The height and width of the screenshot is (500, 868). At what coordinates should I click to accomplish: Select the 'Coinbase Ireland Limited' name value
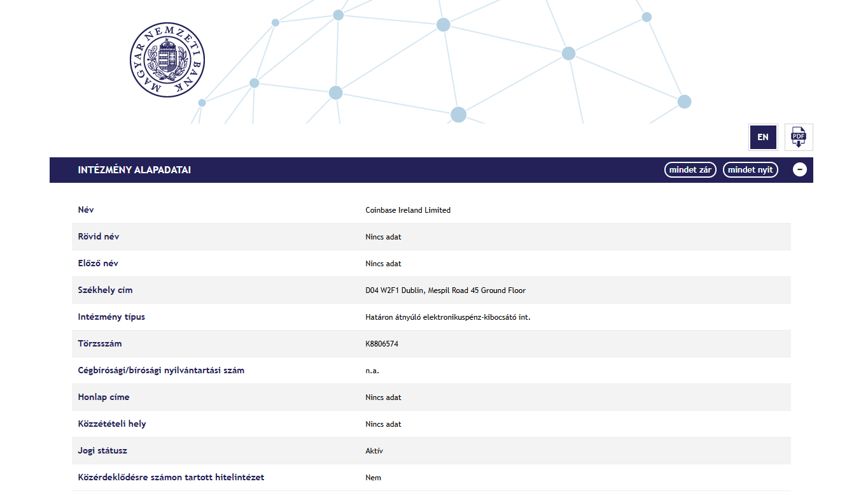tap(408, 210)
